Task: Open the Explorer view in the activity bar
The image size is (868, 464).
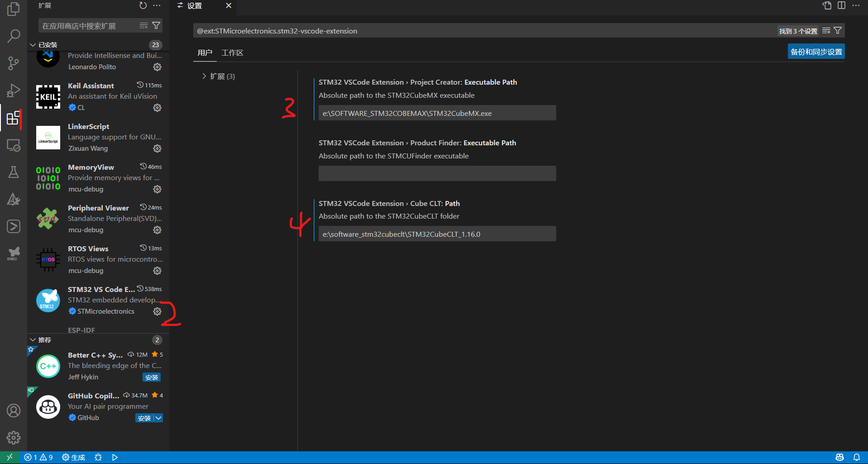Action: coord(13,9)
